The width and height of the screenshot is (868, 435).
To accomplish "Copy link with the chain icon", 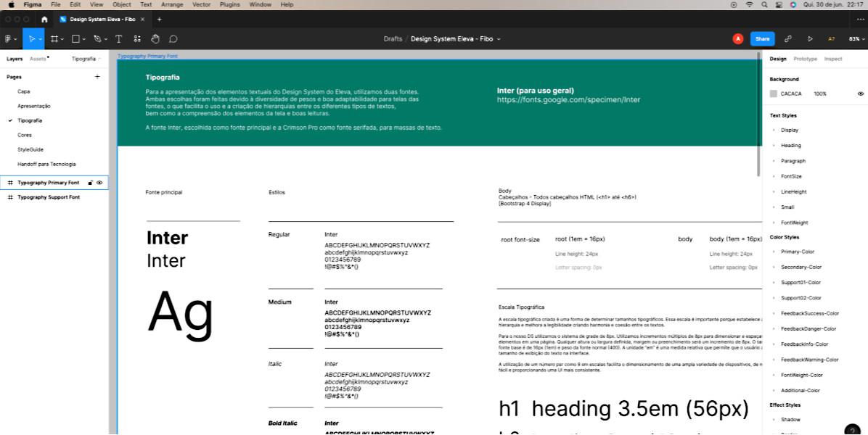I will tap(788, 38).
